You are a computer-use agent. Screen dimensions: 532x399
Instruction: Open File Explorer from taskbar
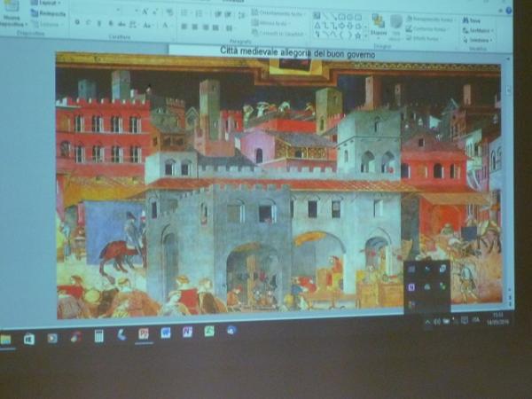6,340
